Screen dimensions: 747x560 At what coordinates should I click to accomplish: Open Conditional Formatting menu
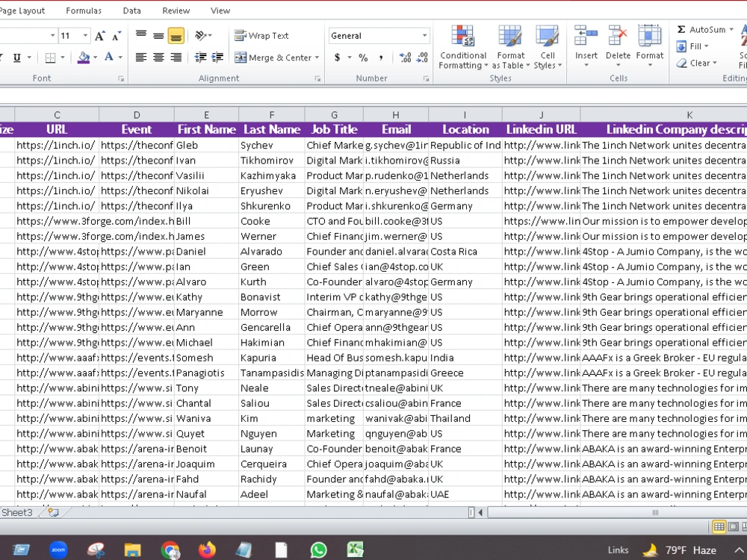click(462, 46)
